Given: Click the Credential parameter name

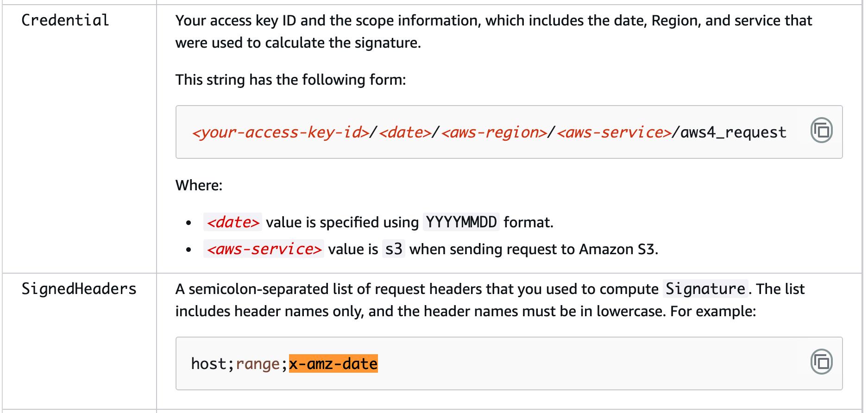Looking at the screenshot, I should point(65,20).
